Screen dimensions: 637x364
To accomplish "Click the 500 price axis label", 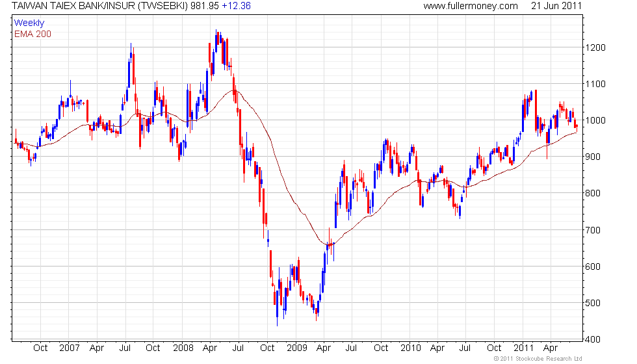I will 593,303.
